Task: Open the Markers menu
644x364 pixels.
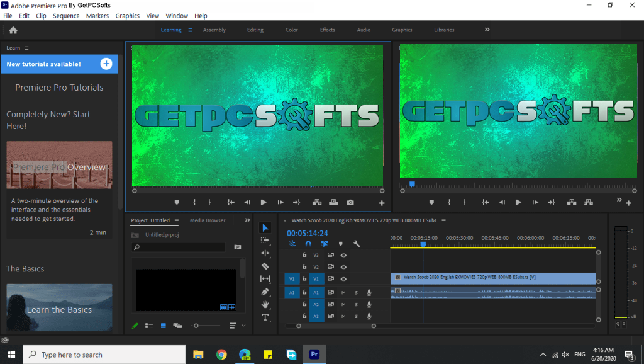Action: (97, 16)
